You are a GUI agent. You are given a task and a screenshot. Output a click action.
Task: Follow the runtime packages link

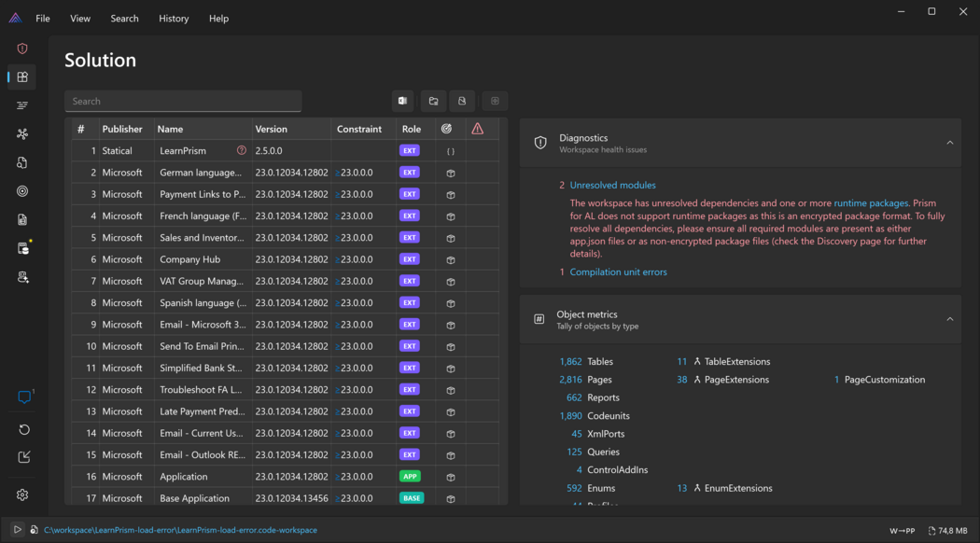871,203
